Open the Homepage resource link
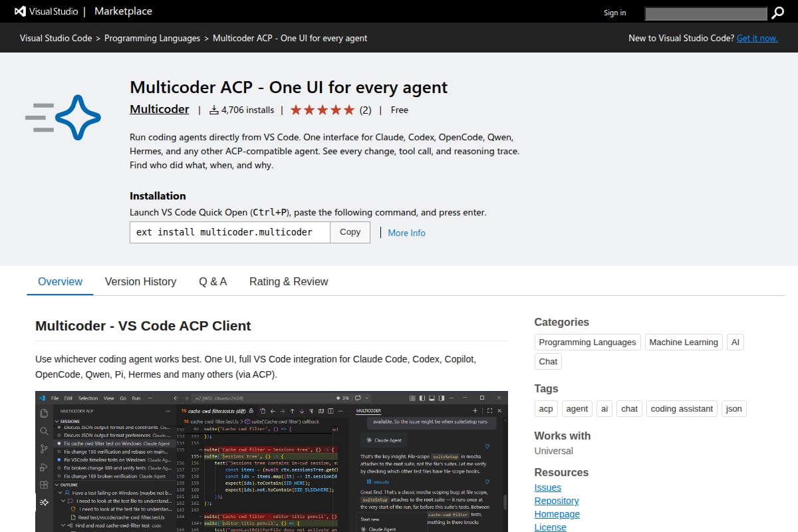798x532 pixels. 557,514
